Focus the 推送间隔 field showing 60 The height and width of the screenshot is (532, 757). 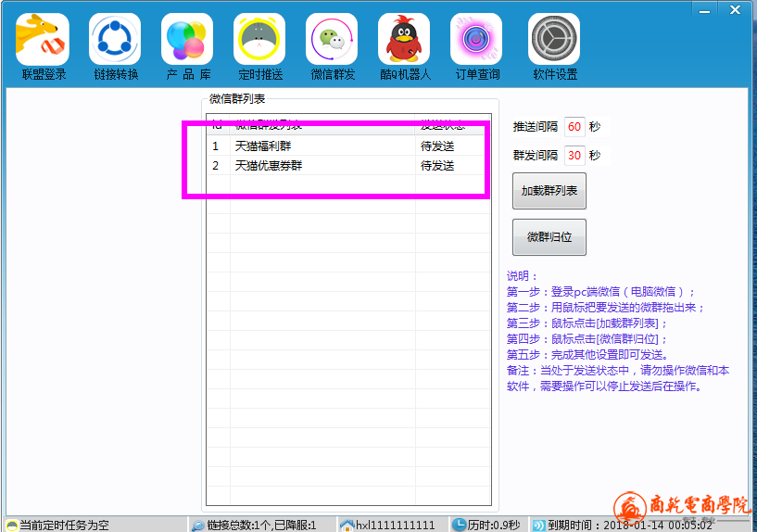(574, 127)
